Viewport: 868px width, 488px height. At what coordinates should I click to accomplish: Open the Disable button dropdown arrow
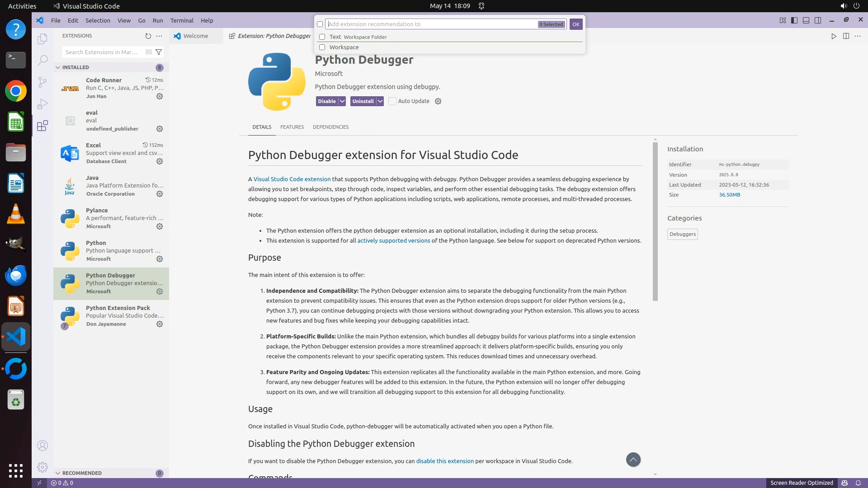tap(342, 101)
